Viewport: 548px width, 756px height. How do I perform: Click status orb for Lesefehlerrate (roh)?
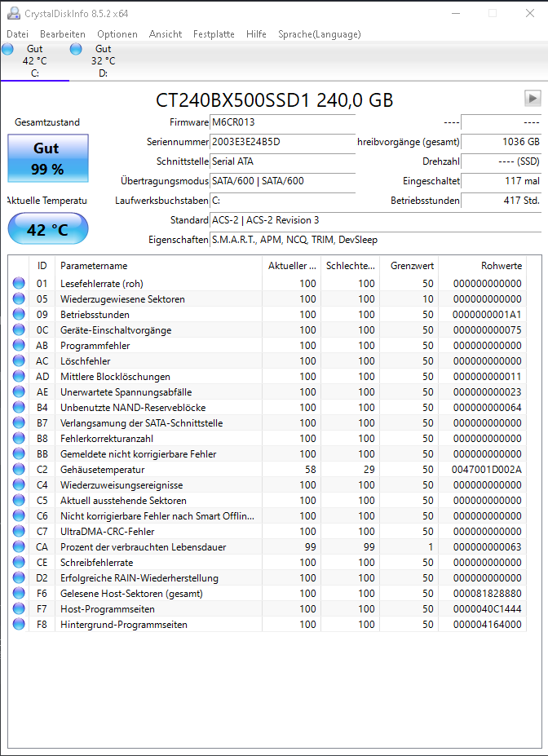(x=19, y=284)
